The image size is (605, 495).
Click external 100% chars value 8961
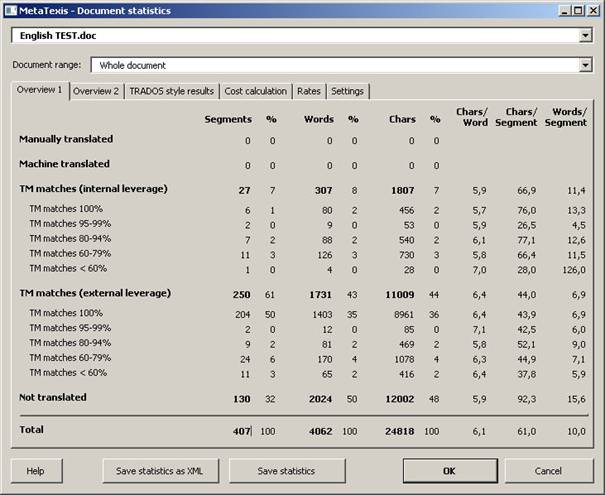[x=404, y=315]
